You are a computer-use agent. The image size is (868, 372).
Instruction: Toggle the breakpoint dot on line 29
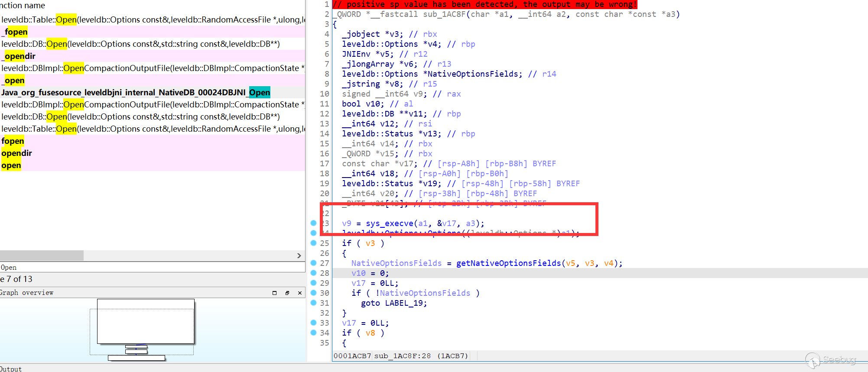pyautogui.click(x=313, y=283)
